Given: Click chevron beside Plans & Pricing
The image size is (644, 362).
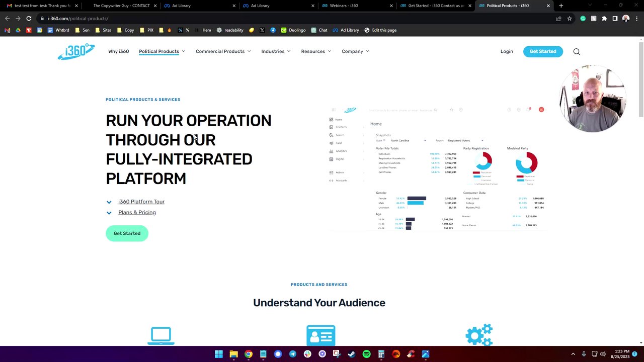Looking at the screenshot, I should coord(109,213).
